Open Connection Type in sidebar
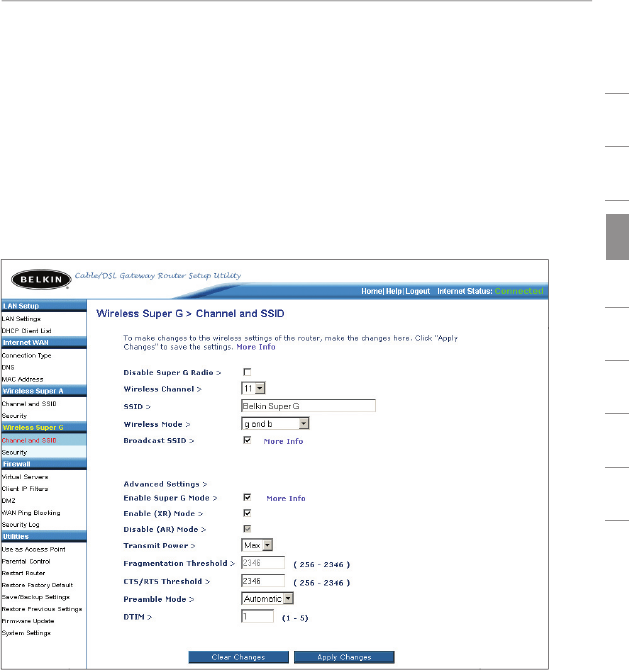Image resolution: width=629 pixels, height=670 pixels. [26, 356]
